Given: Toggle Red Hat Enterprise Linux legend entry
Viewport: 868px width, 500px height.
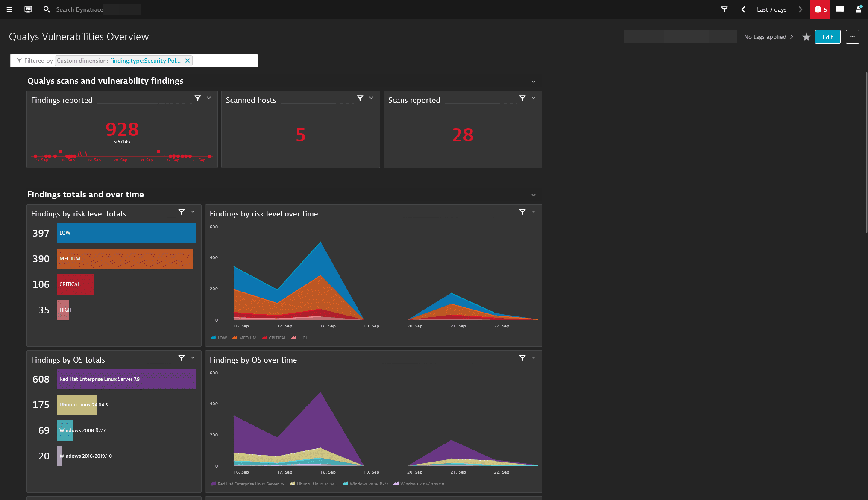Looking at the screenshot, I should [x=247, y=484].
